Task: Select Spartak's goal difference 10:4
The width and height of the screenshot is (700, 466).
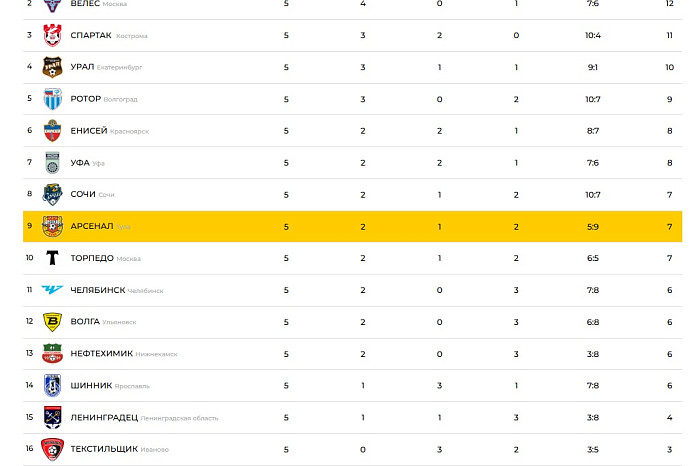Action: click(x=593, y=35)
